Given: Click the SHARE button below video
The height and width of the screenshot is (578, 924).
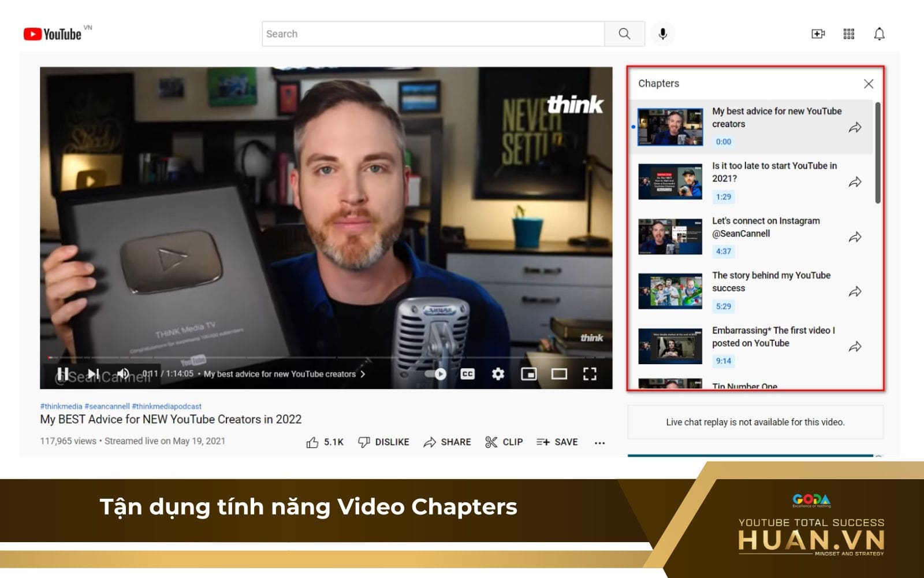Looking at the screenshot, I should coord(448,442).
